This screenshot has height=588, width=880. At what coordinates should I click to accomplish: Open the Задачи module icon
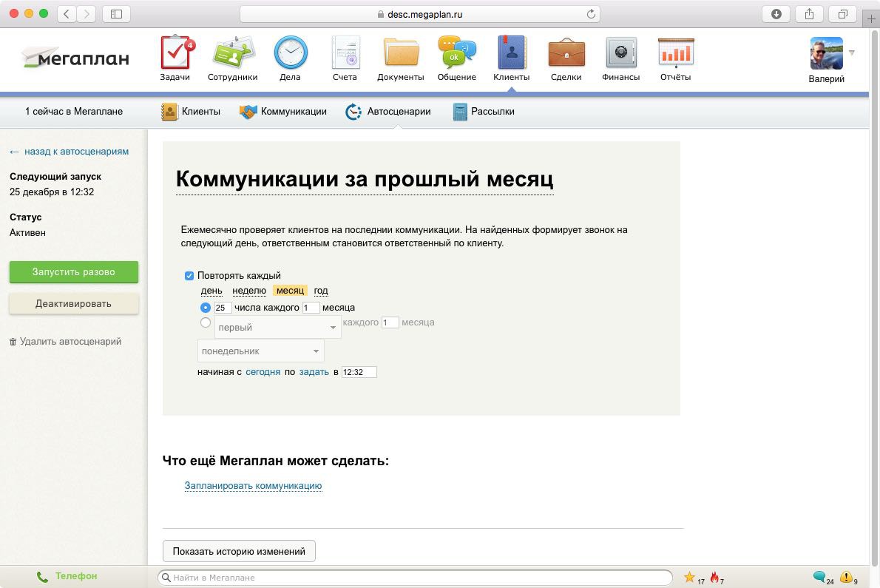[x=175, y=52]
